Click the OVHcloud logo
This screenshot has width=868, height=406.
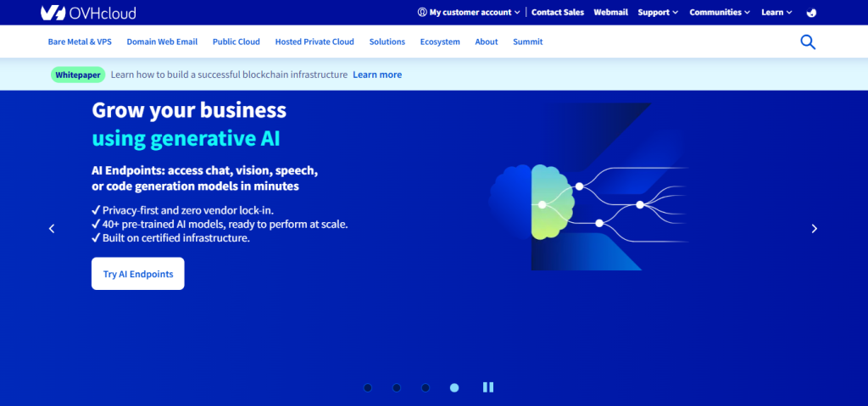click(88, 13)
